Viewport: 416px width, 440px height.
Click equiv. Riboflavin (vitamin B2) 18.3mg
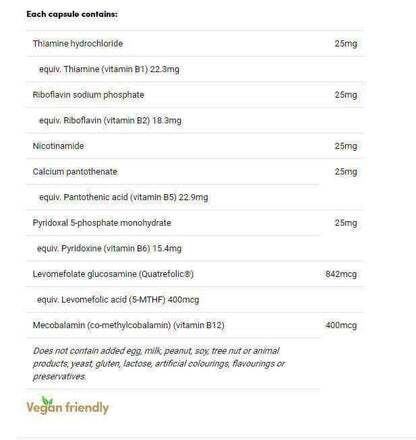110,120
